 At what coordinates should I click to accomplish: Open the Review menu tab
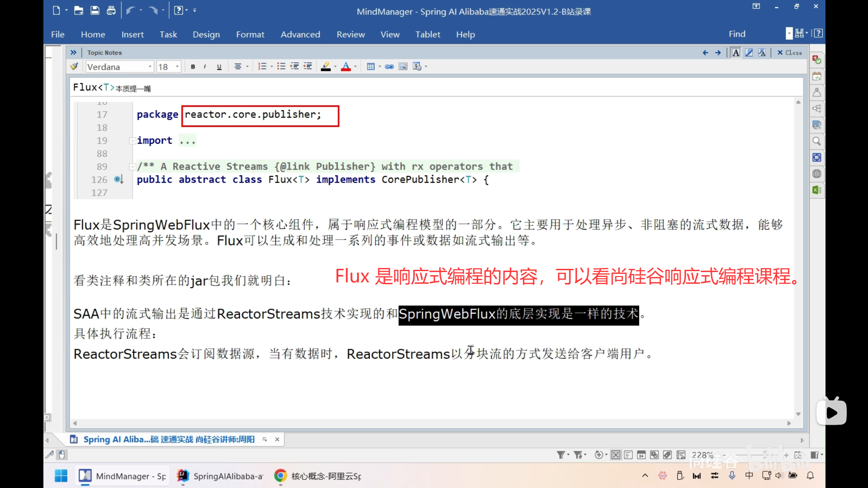click(x=350, y=34)
